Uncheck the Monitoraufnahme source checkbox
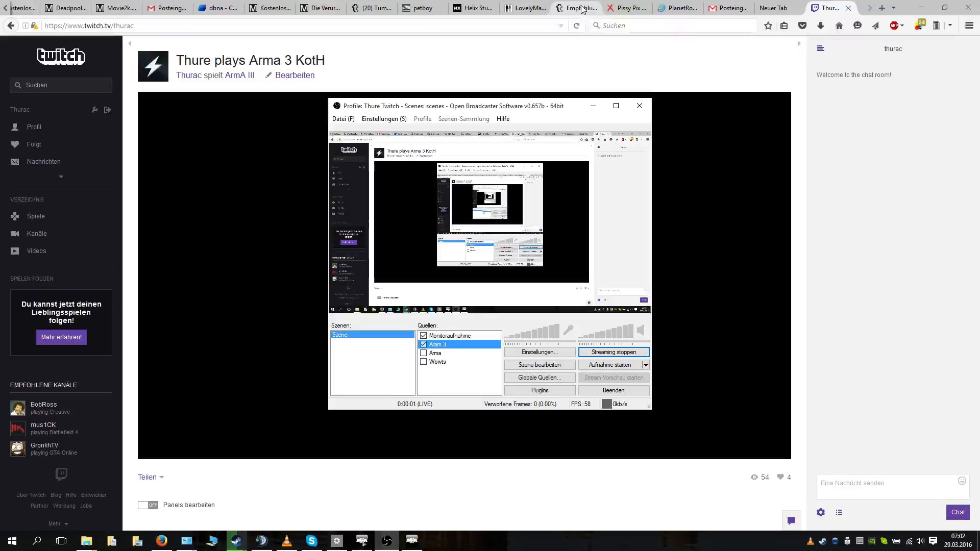The width and height of the screenshot is (980, 551). point(423,336)
